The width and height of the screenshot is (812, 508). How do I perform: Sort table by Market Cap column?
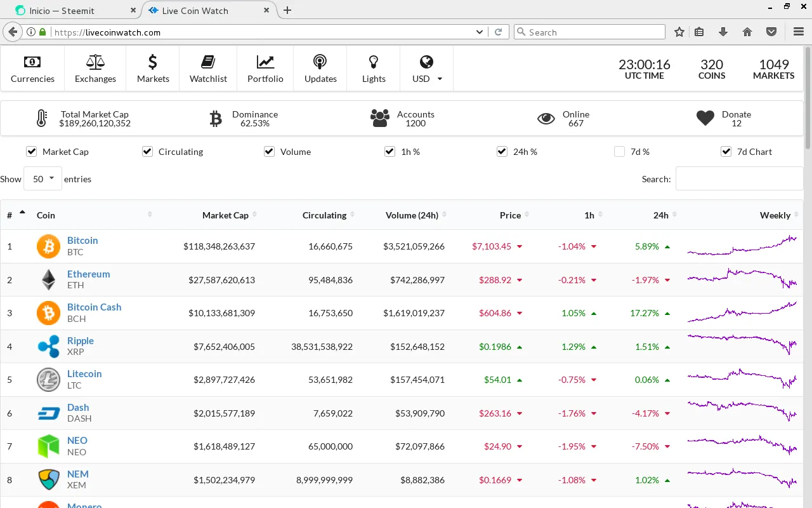[x=209, y=215]
